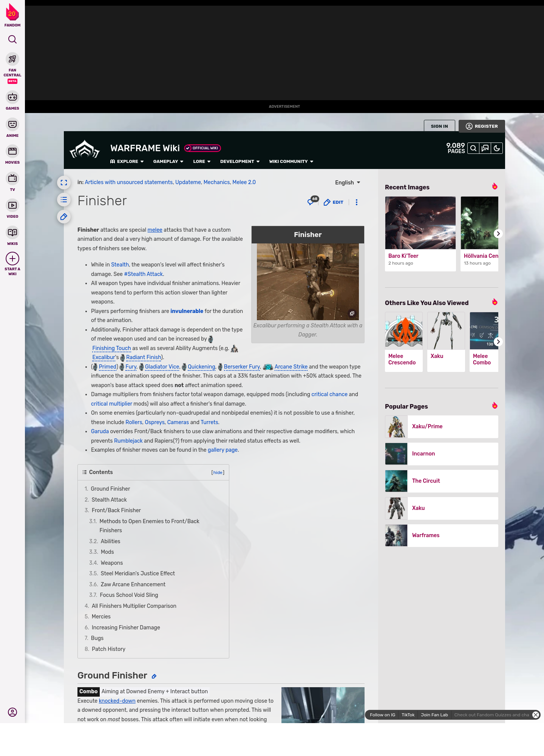The width and height of the screenshot is (544, 756).
Task: Open the Baro Ki'Teer recent image
Action: click(x=420, y=234)
